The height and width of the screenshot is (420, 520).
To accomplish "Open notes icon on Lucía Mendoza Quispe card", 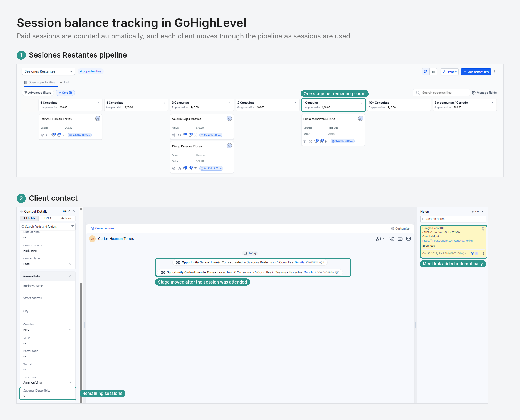I will pyautogui.click(x=321, y=141).
